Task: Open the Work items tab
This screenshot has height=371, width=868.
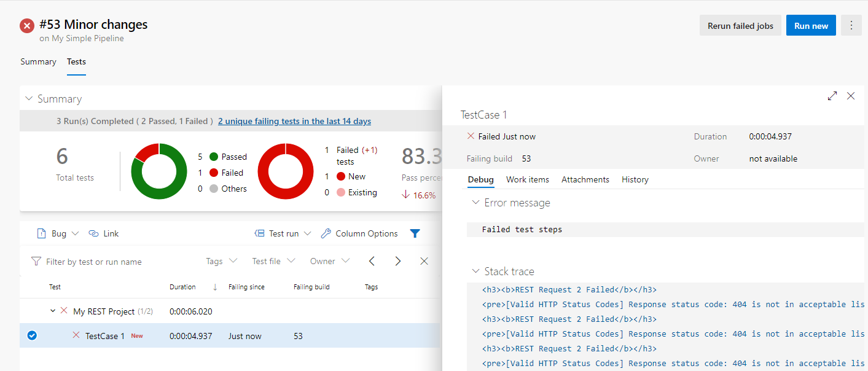Action: coord(527,179)
